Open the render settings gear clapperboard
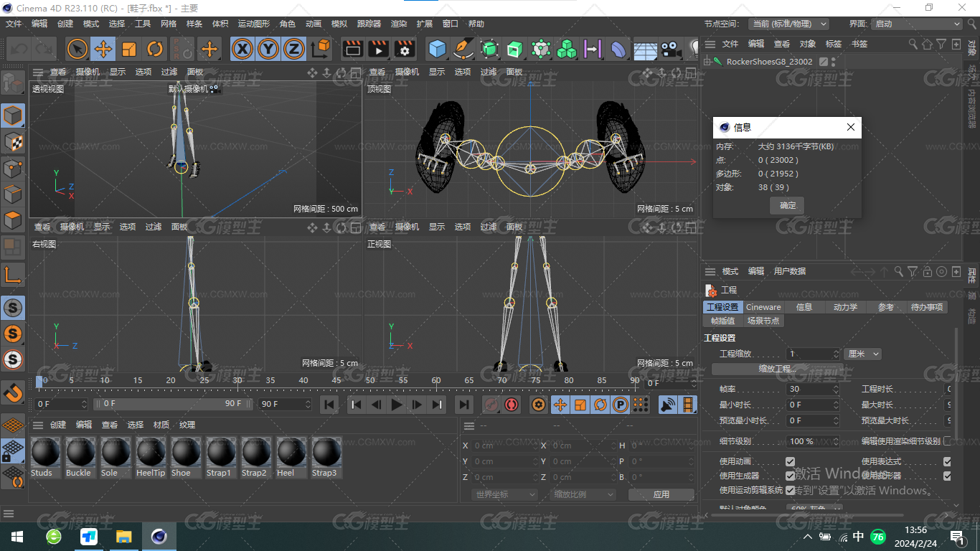Screen dimensions: 980x551 [x=405, y=49]
